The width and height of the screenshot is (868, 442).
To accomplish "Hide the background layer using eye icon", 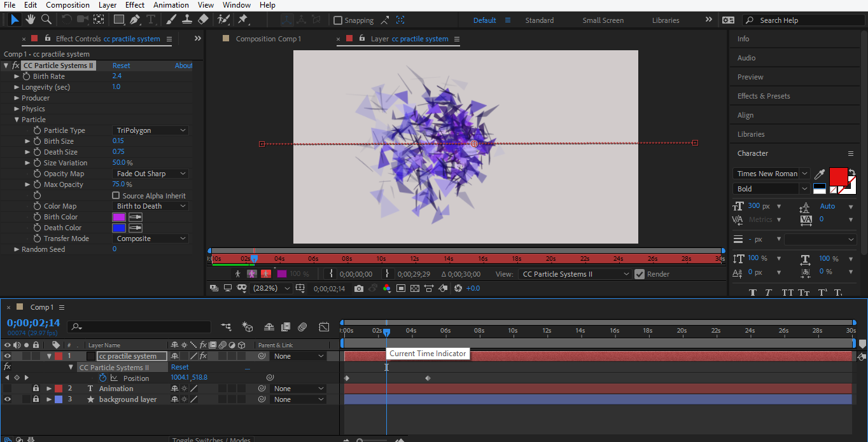I will point(8,399).
